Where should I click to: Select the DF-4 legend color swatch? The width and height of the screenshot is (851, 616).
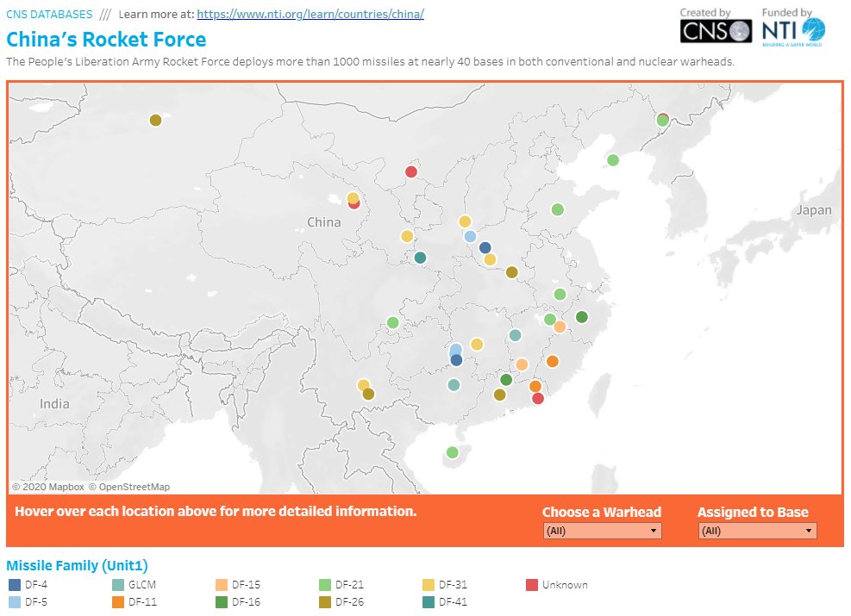tap(15, 585)
